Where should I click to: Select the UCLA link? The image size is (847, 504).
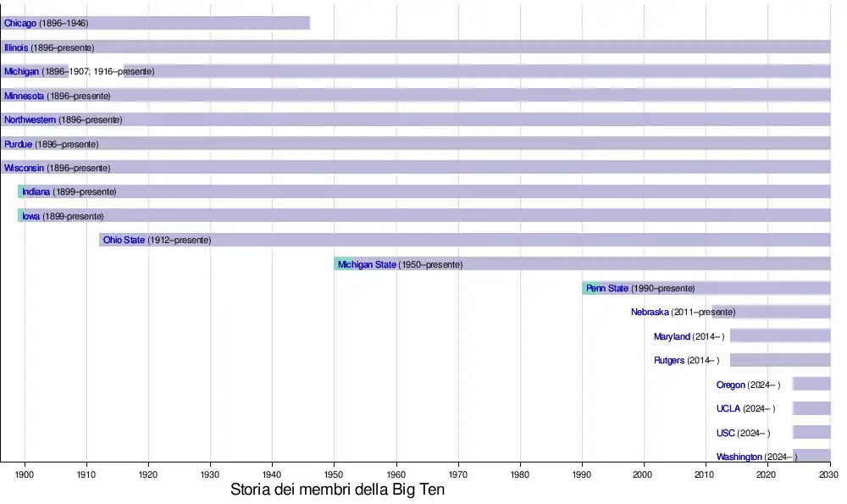728,408
